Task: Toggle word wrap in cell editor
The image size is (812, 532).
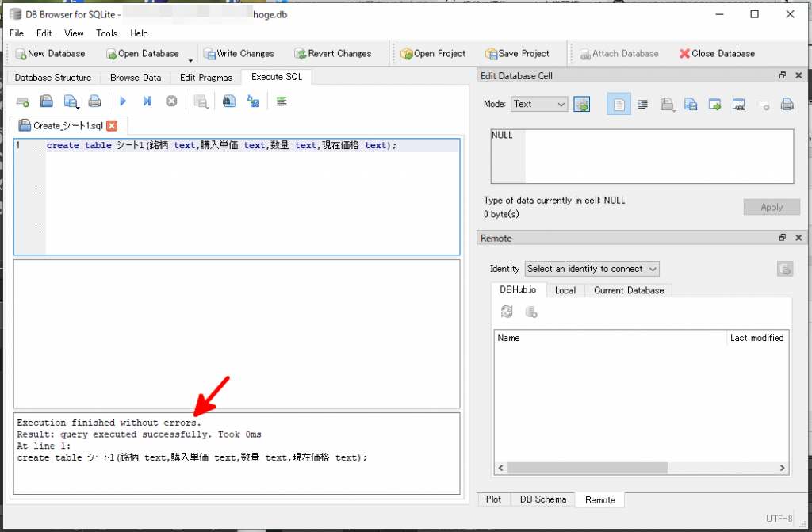Action: click(x=642, y=104)
